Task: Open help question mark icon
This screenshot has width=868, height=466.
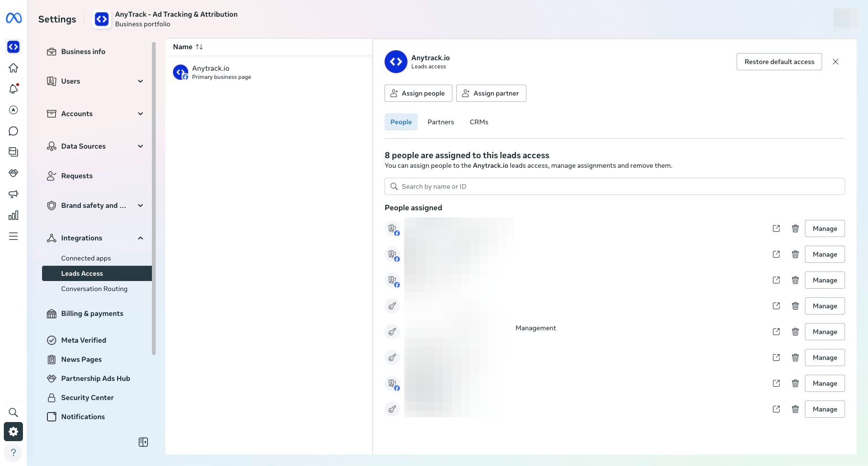Action: tap(13, 453)
